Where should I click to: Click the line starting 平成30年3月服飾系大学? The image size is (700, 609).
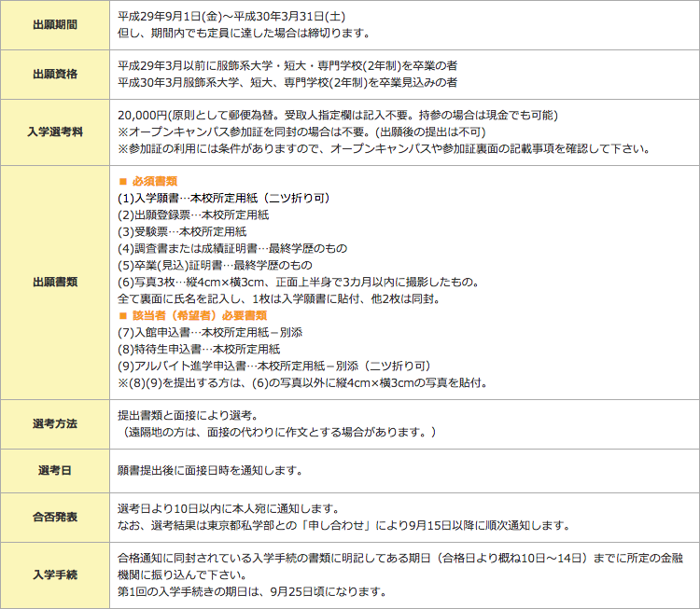(x=287, y=83)
